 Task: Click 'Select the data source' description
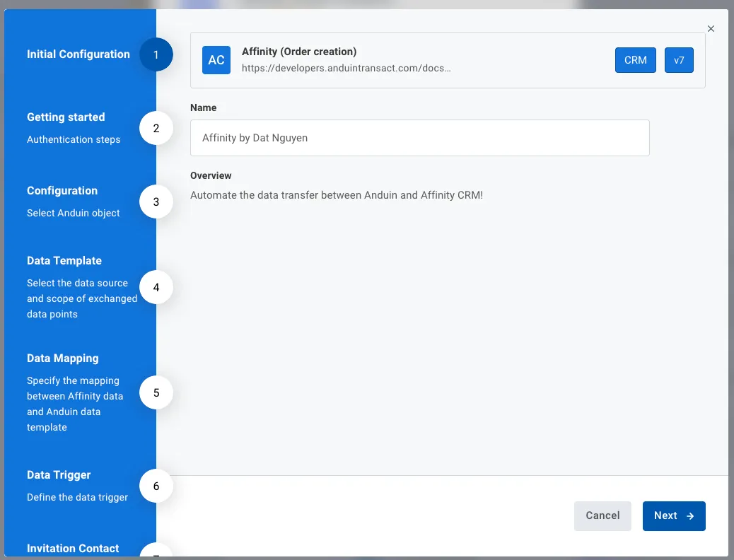82,298
